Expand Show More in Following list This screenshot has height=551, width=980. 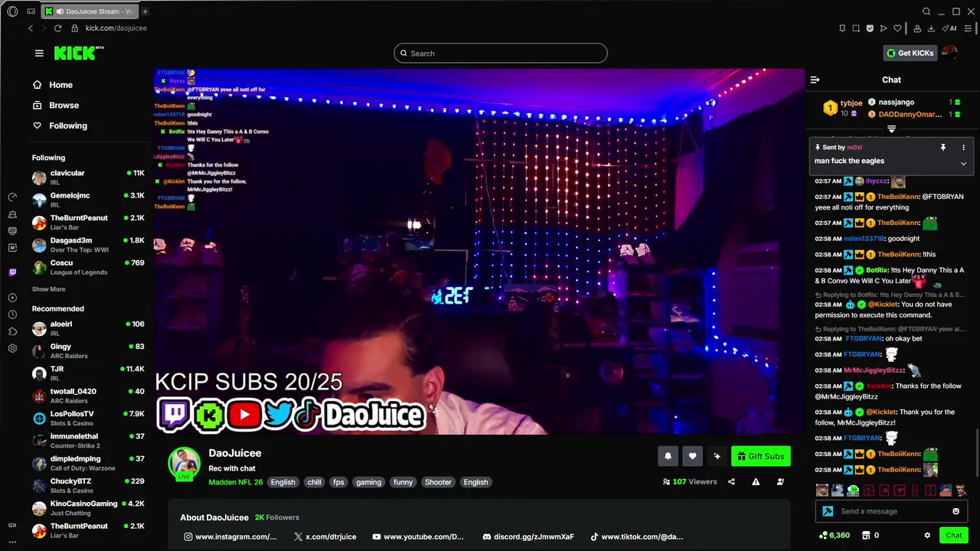click(48, 289)
